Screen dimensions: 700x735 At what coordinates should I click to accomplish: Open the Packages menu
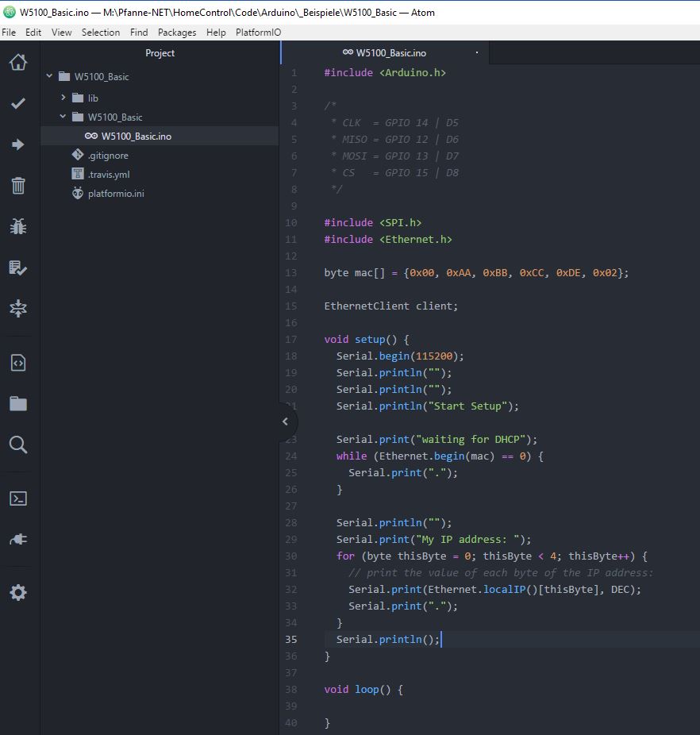[x=176, y=33]
